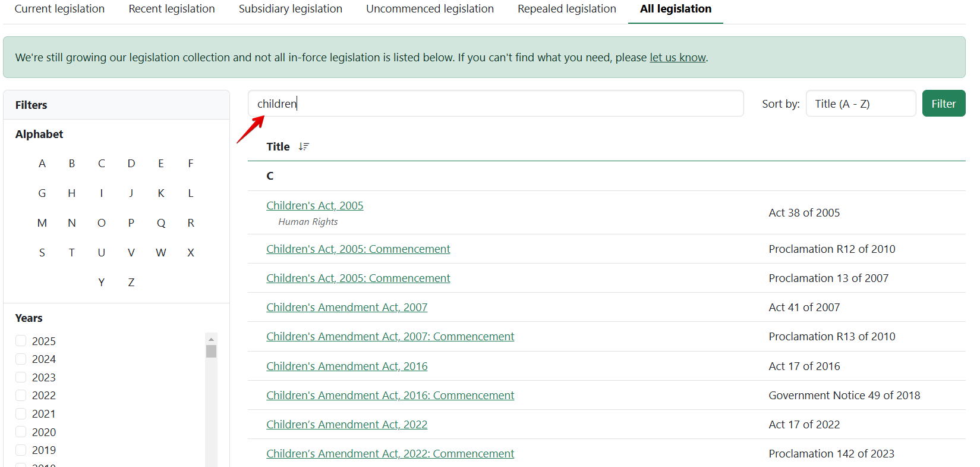
Task: Filter alphabet by letter C
Action: 102,164
